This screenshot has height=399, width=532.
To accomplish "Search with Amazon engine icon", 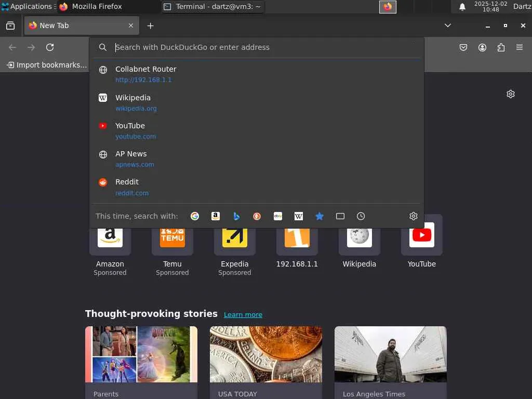I will tap(216, 216).
